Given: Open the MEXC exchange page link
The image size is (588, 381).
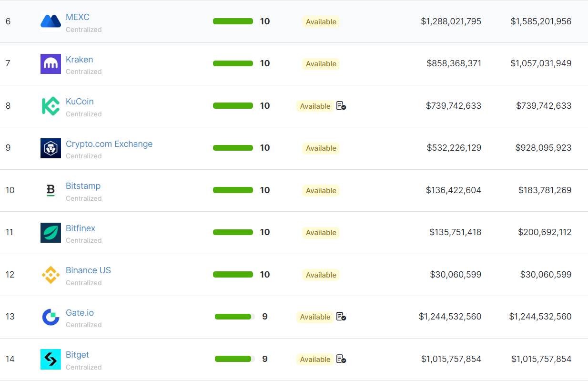Looking at the screenshot, I should click(x=78, y=17).
